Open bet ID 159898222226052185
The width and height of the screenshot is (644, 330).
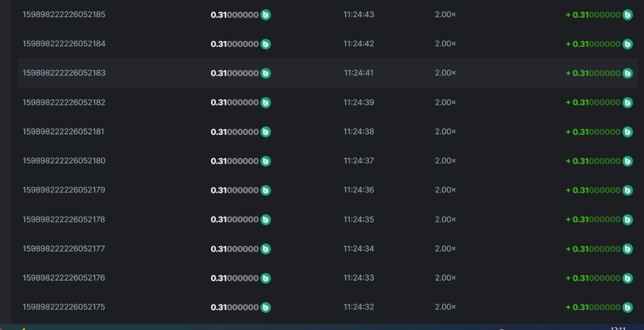[64, 15]
